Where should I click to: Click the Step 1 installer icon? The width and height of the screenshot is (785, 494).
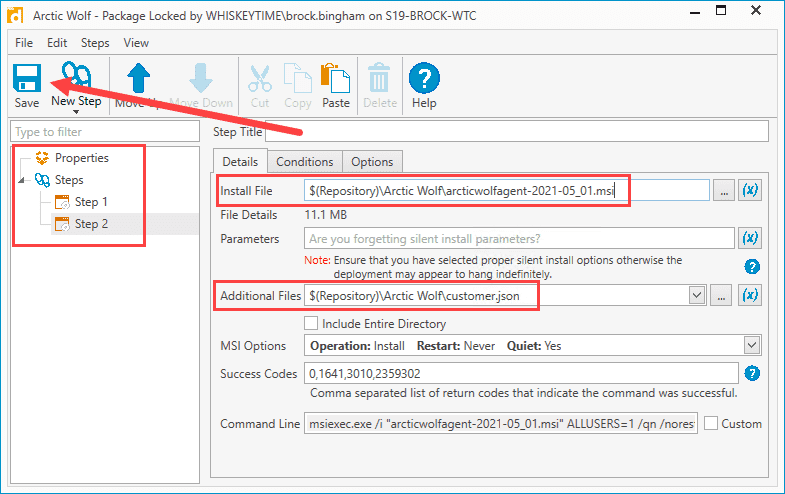(62, 202)
